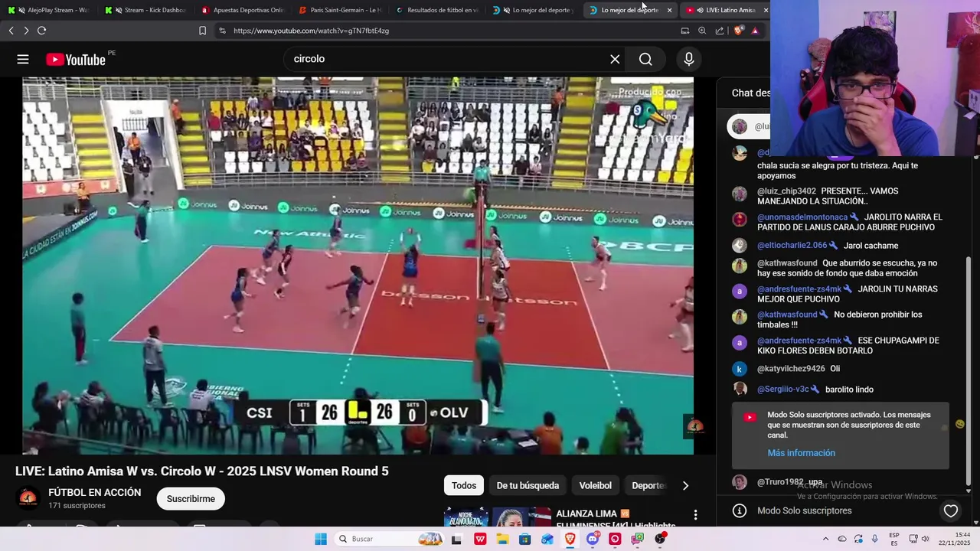This screenshot has width=980, height=551.
Task: Open the Brave browser taskbar icon
Action: coord(570,539)
